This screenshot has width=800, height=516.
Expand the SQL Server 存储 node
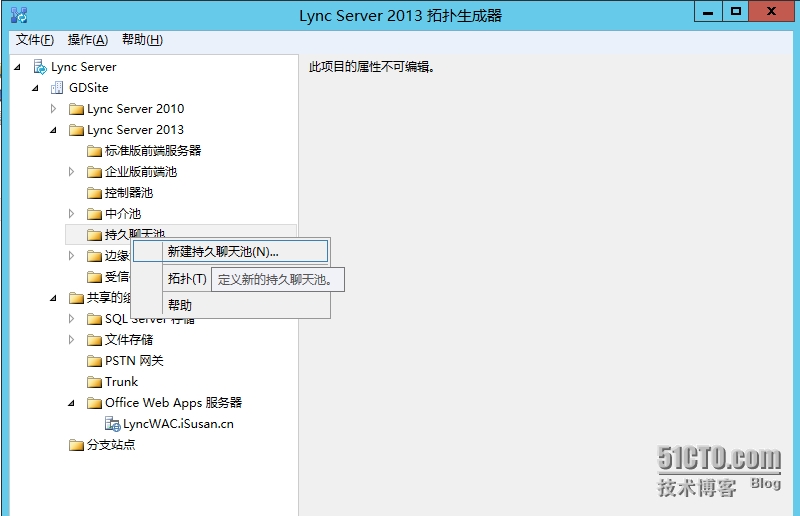(x=71, y=319)
